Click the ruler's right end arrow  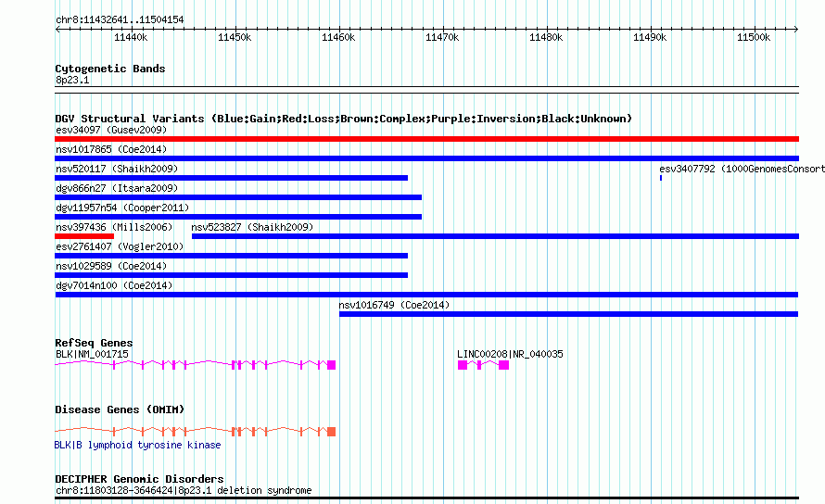coord(796,29)
